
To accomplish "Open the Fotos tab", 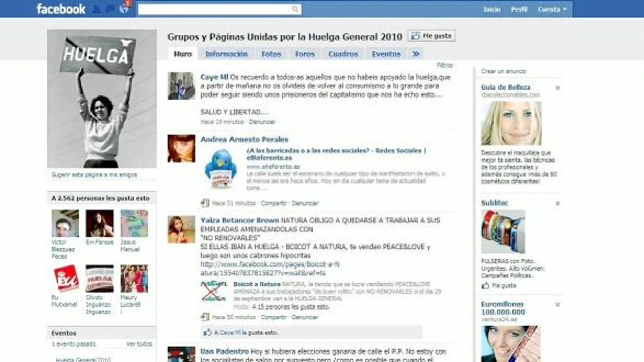I will pyautogui.click(x=271, y=54).
